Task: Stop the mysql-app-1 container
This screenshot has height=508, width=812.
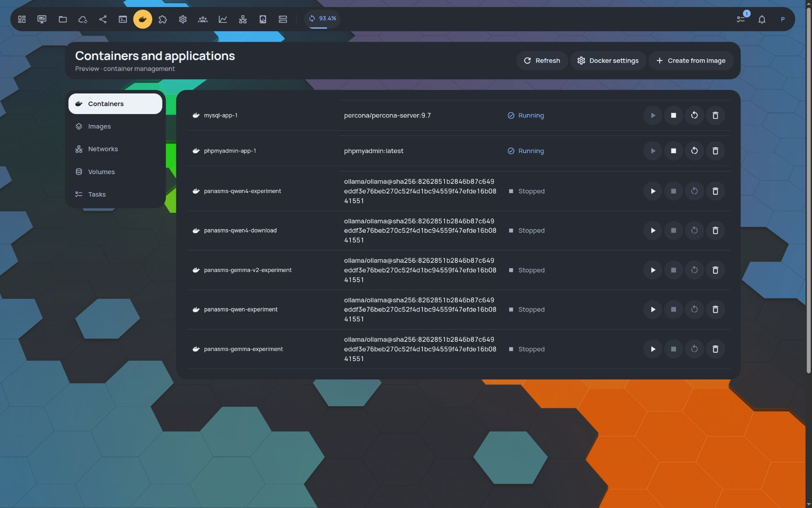Action: [x=673, y=115]
